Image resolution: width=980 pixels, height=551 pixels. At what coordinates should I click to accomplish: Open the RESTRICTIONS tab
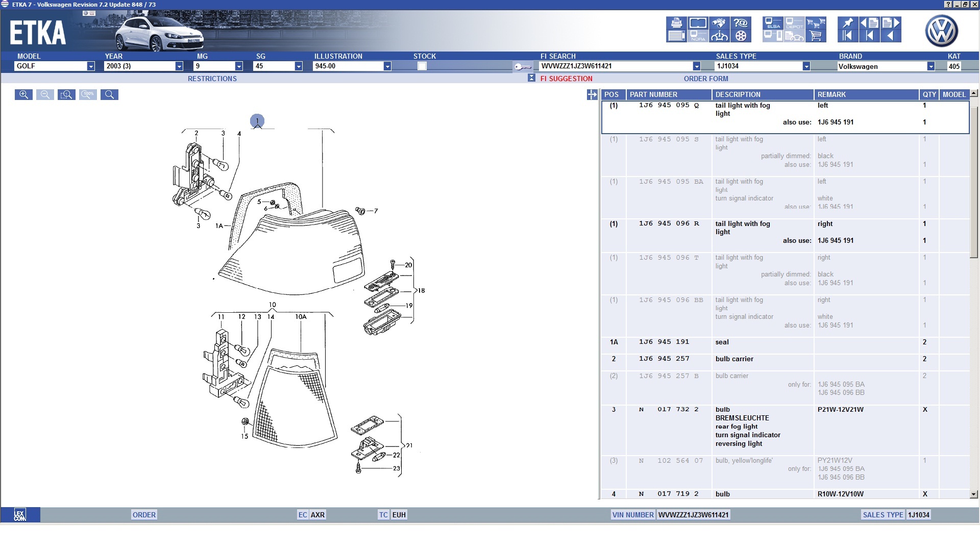coord(212,79)
